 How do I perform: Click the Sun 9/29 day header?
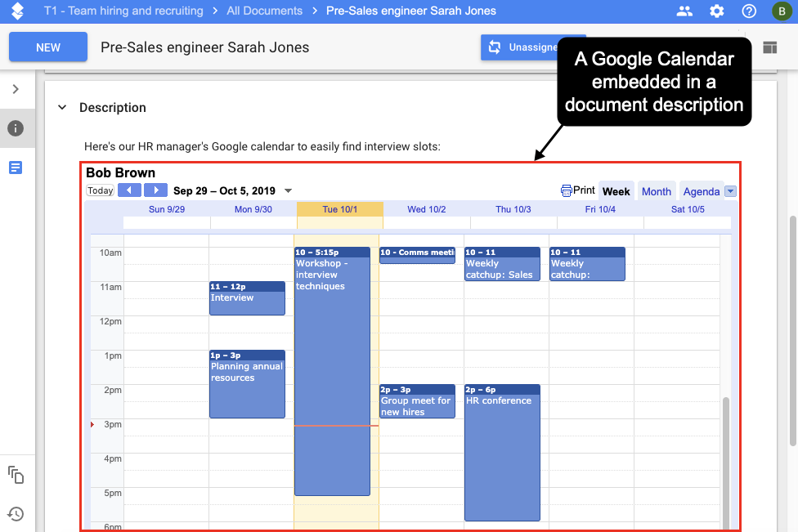pyautogui.click(x=167, y=209)
